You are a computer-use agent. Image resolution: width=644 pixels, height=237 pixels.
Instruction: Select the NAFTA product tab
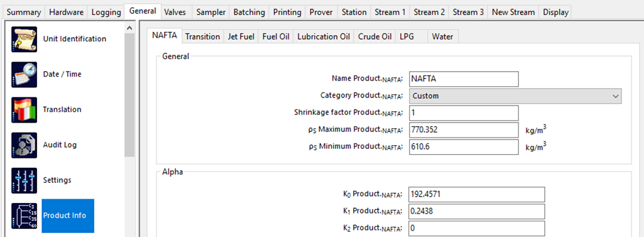click(164, 35)
